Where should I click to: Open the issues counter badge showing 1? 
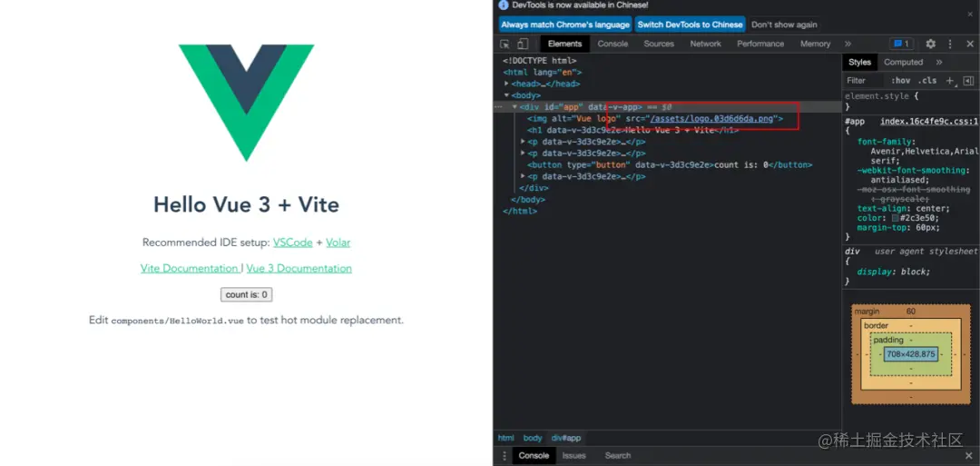click(901, 44)
